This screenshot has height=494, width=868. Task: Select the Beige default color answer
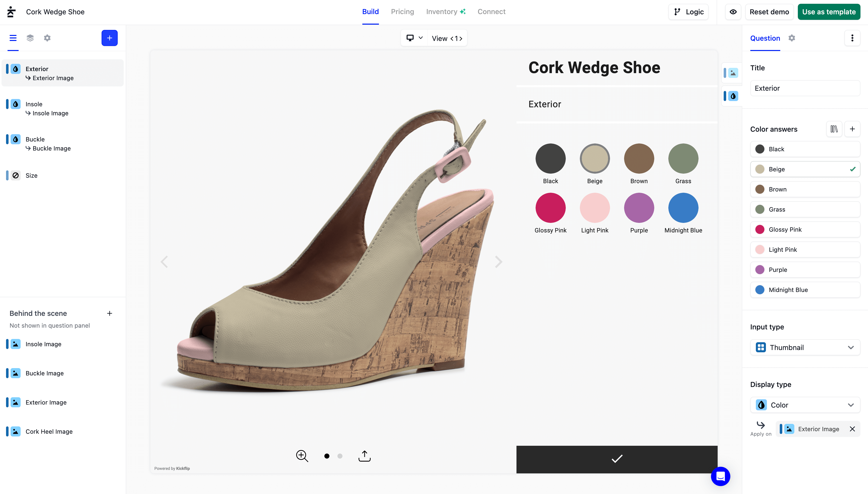point(805,169)
